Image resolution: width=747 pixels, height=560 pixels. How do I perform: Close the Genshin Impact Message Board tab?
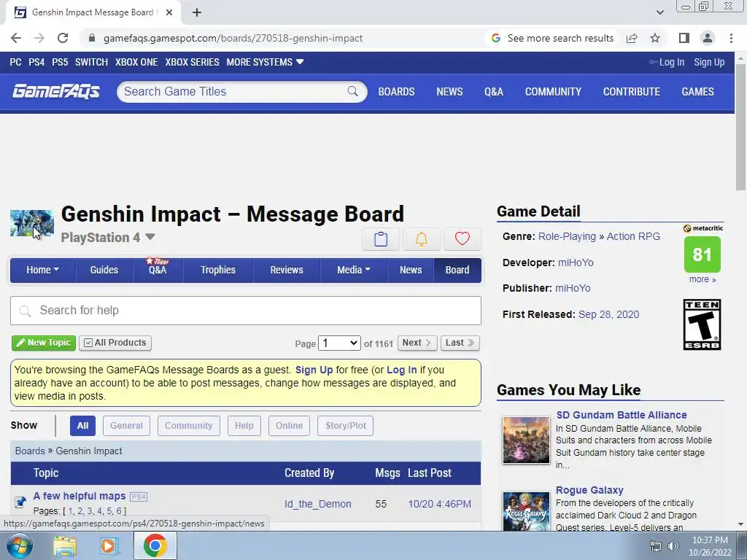point(169,12)
